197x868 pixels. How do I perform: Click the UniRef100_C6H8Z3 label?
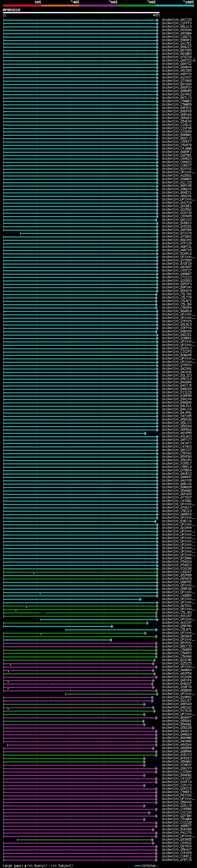[176, 159]
